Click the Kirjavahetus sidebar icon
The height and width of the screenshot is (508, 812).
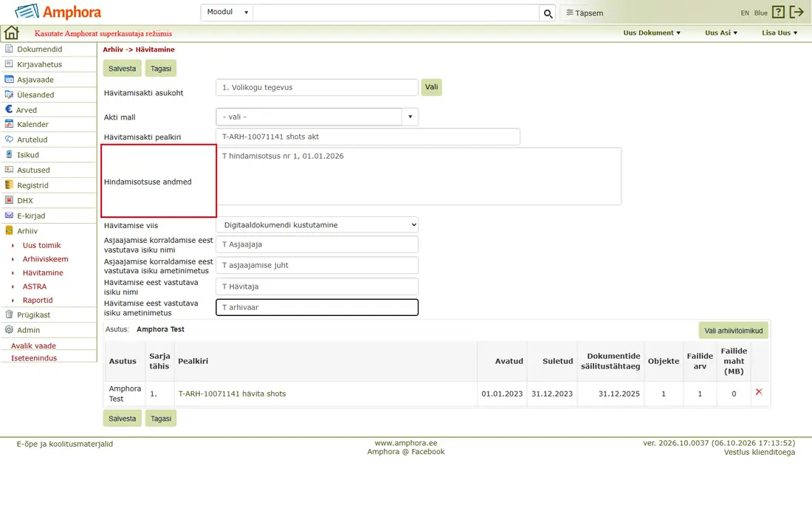[9, 63]
